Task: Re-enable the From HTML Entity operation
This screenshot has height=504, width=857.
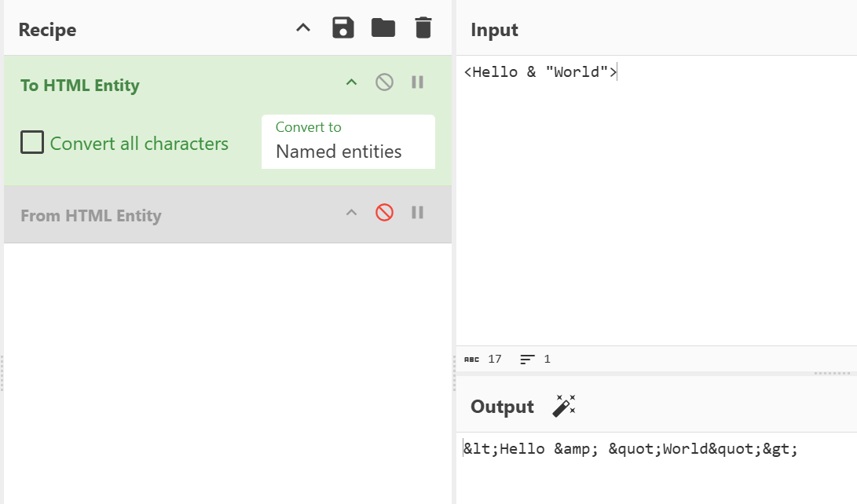Action: click(x=384, y=213)
